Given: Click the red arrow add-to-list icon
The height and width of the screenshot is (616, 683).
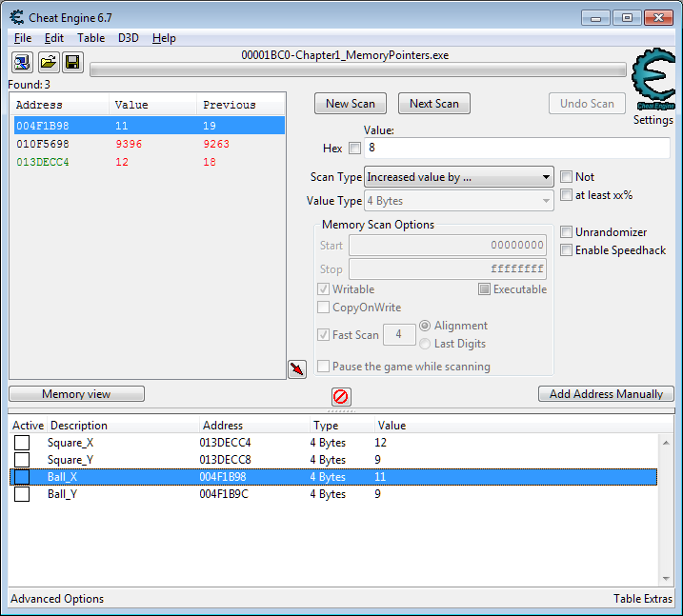Looking at the screenshot, I should (x=296, y=368).
